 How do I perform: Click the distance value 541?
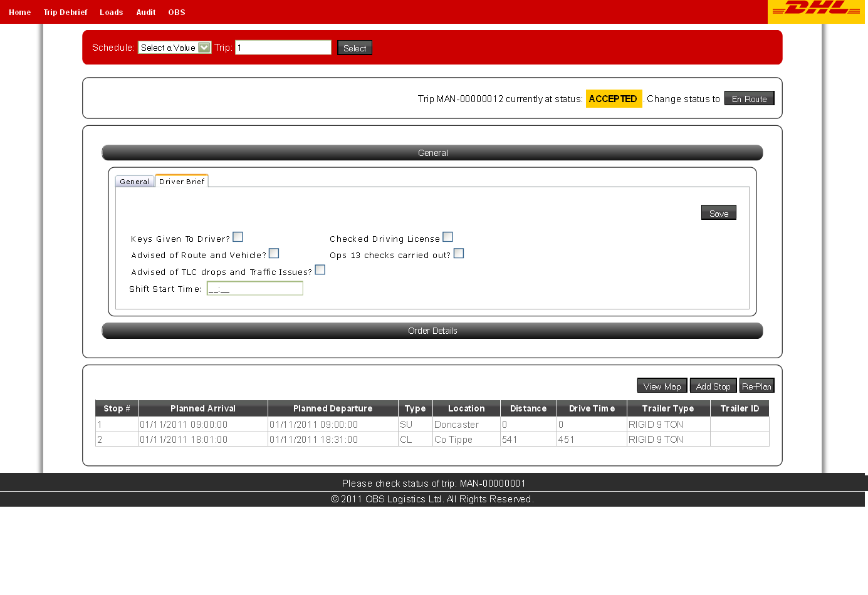click(x=528, y=440)
